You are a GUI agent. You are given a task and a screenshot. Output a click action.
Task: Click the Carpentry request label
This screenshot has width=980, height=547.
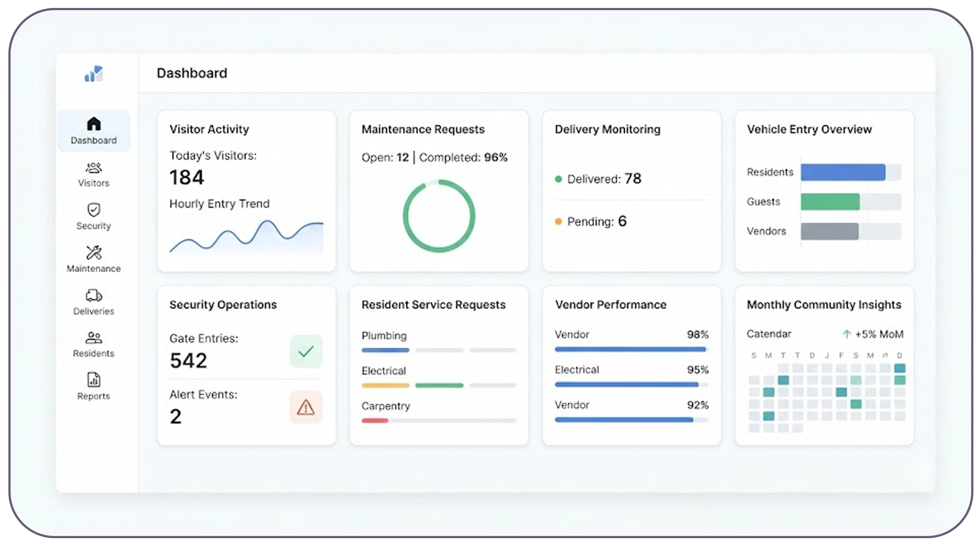tap(386, 406)
